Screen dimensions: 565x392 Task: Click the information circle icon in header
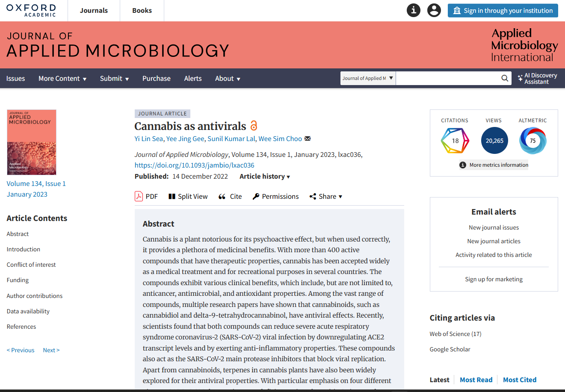point(413,10)
